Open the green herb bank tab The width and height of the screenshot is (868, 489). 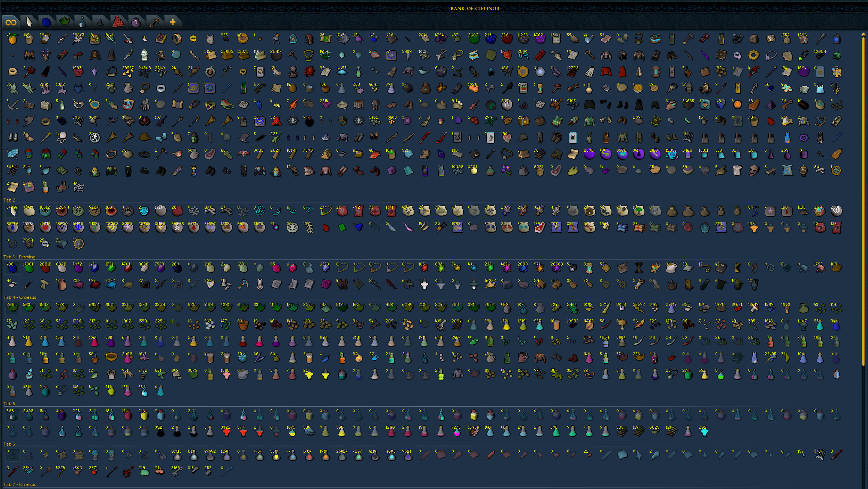pyautogui.click(x=64, y=22)
